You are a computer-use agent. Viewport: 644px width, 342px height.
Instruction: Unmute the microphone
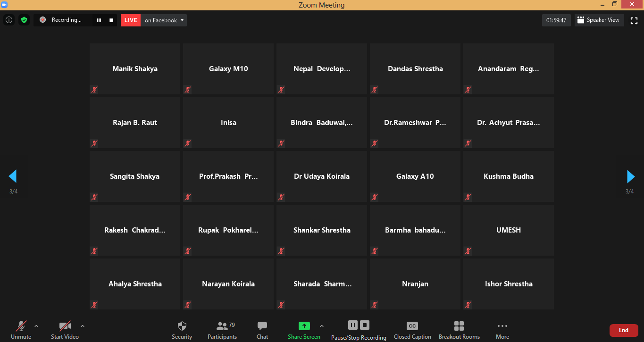21,330
